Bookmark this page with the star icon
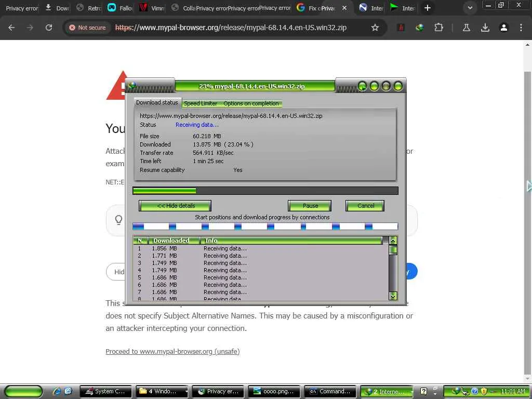532x399 pixels. [375, 28]
